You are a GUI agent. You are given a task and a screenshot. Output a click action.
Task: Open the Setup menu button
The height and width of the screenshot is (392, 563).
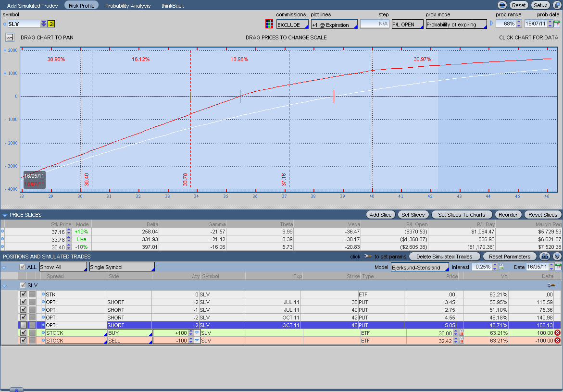540,5
